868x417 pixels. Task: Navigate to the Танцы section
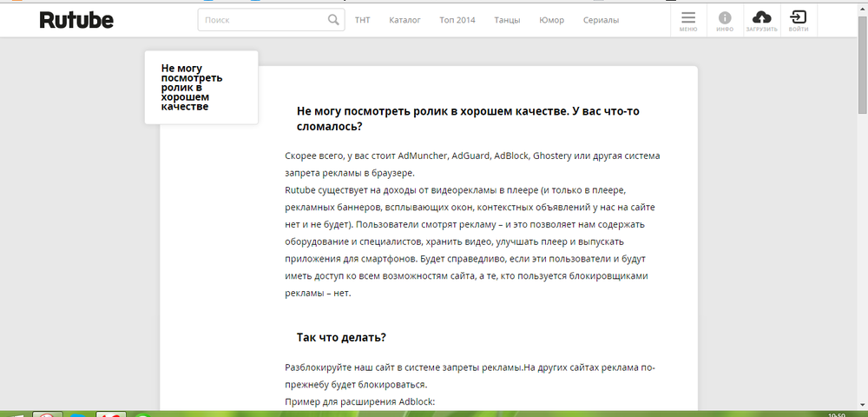[507, 20]
